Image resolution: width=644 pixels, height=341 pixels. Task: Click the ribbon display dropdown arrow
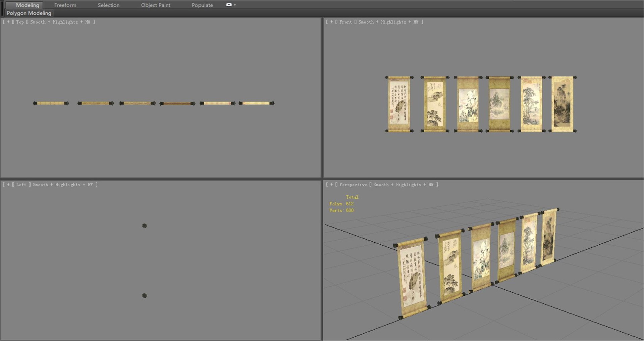point(235,5)
